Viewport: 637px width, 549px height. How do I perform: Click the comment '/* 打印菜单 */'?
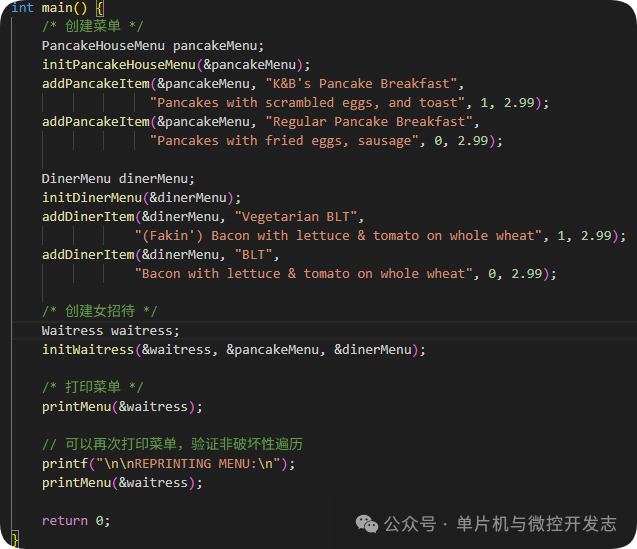93,387
